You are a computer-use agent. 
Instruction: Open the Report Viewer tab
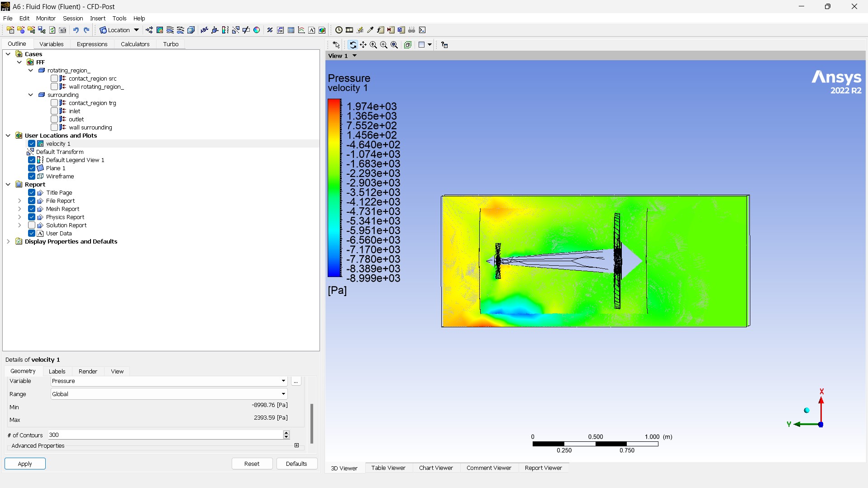544,468
